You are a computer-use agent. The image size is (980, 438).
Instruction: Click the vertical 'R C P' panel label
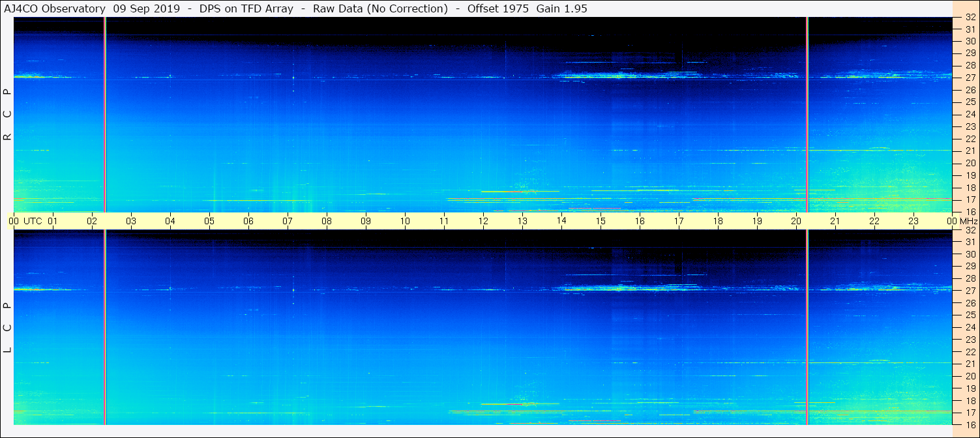(x=8, y=115)
